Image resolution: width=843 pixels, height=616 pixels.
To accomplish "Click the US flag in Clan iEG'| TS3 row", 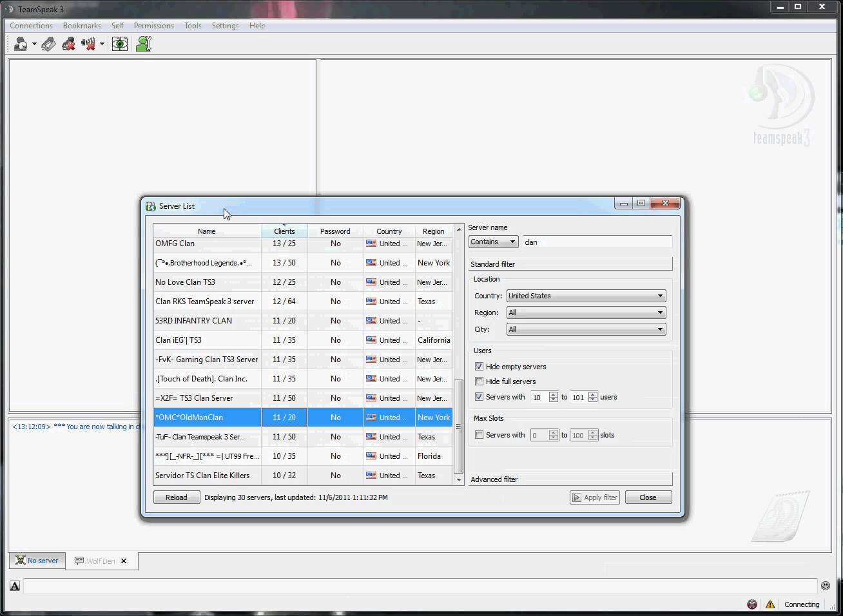I will click(x=371, y=340).
